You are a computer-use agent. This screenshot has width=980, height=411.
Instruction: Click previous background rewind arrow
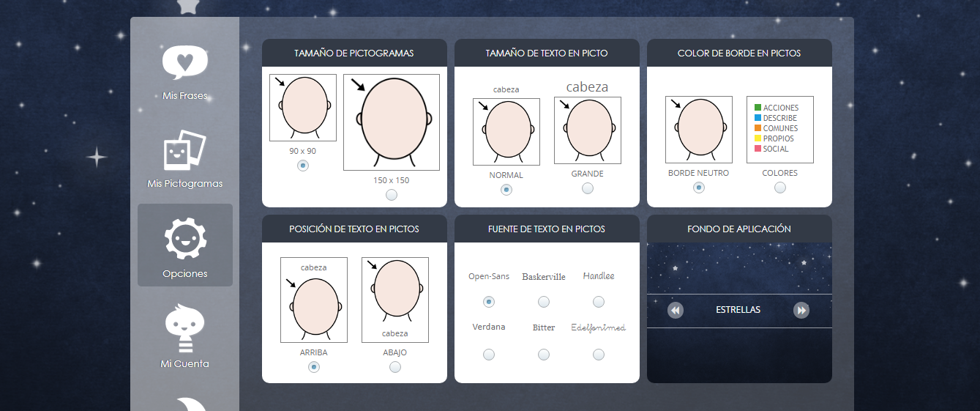click(676, 311)
